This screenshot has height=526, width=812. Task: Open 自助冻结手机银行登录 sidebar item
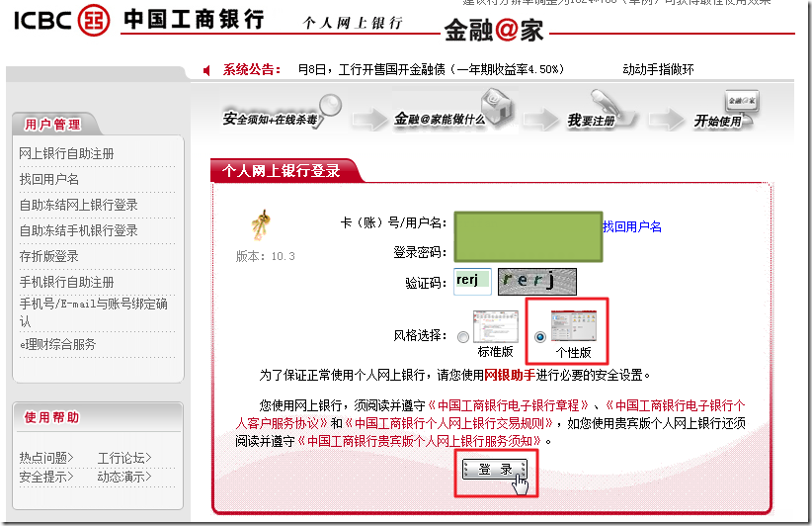point(79,230)
